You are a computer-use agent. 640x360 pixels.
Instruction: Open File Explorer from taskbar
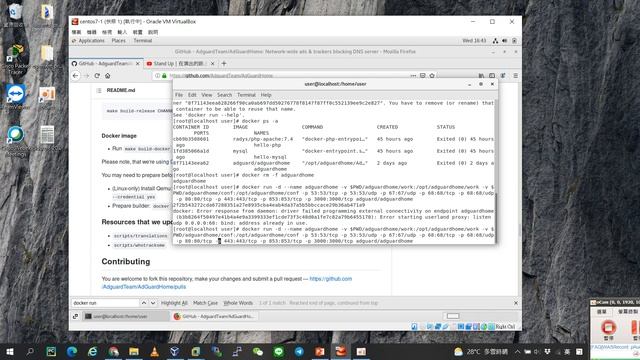(134, 351)
